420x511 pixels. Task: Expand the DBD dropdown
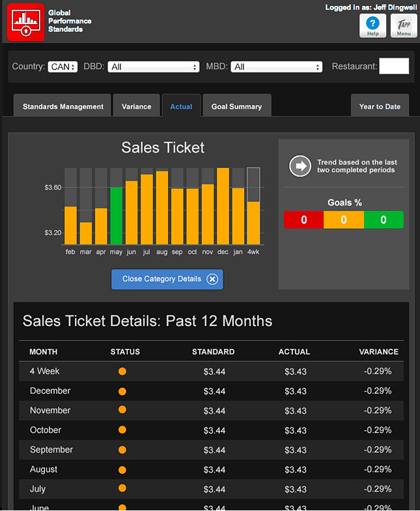click(154, 66)
